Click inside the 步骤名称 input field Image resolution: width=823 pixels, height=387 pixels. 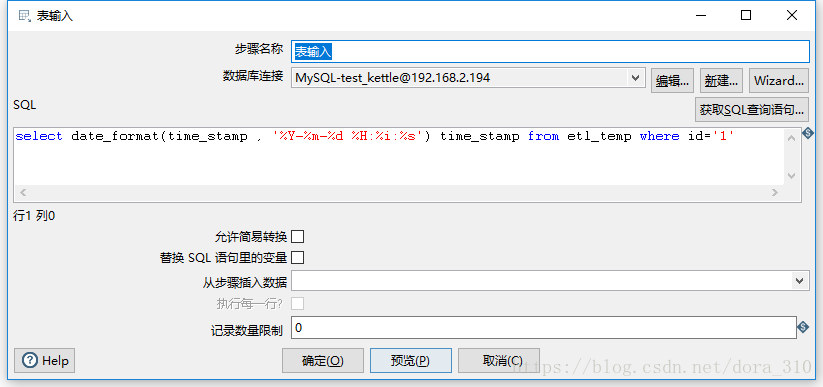click(551, 51)
